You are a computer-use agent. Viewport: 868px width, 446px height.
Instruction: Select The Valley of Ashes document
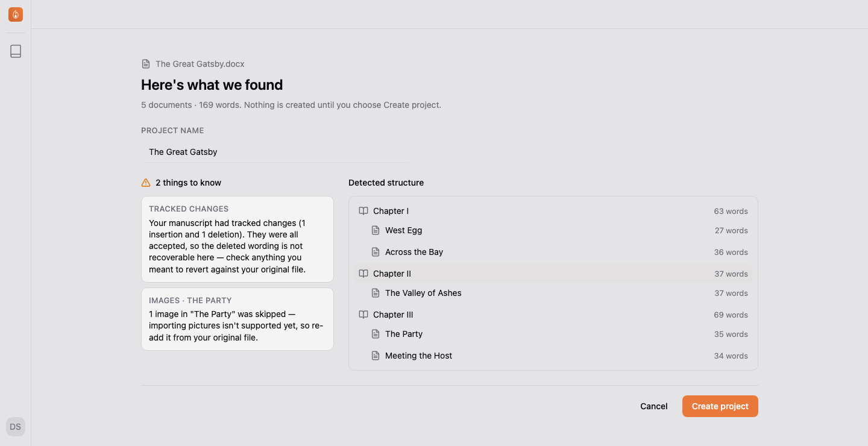pyautogui.click(x=559, y=293)
